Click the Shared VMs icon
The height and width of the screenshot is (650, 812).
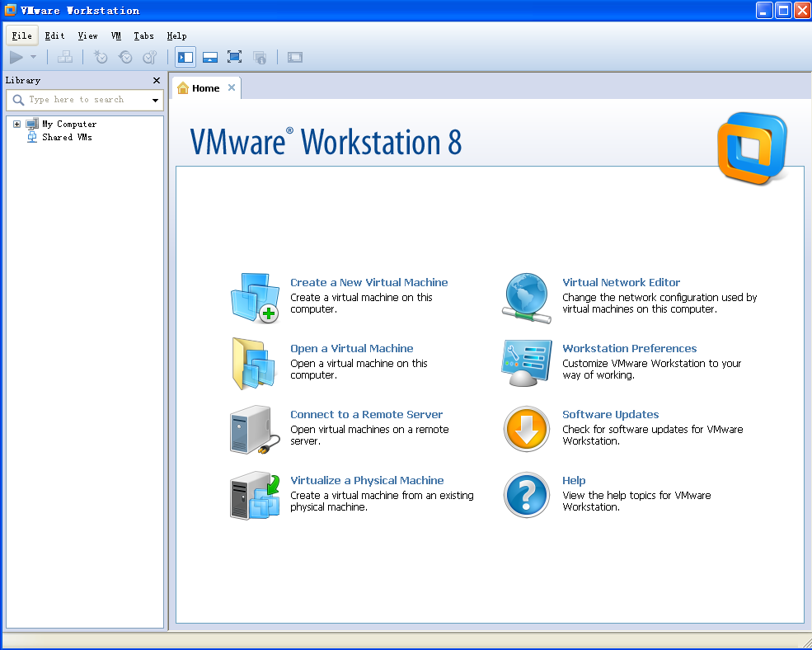32,137
